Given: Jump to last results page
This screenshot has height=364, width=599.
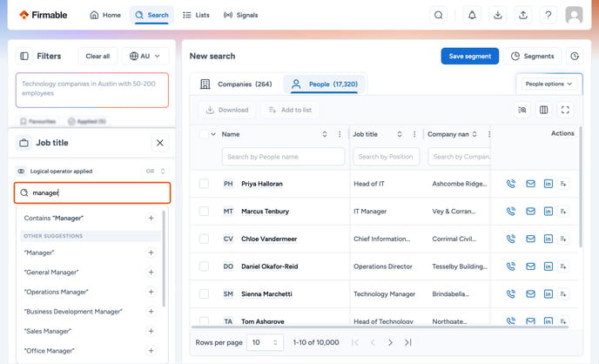Looking at the screenshot, I should pyautogui.click(x=408, y=342).
